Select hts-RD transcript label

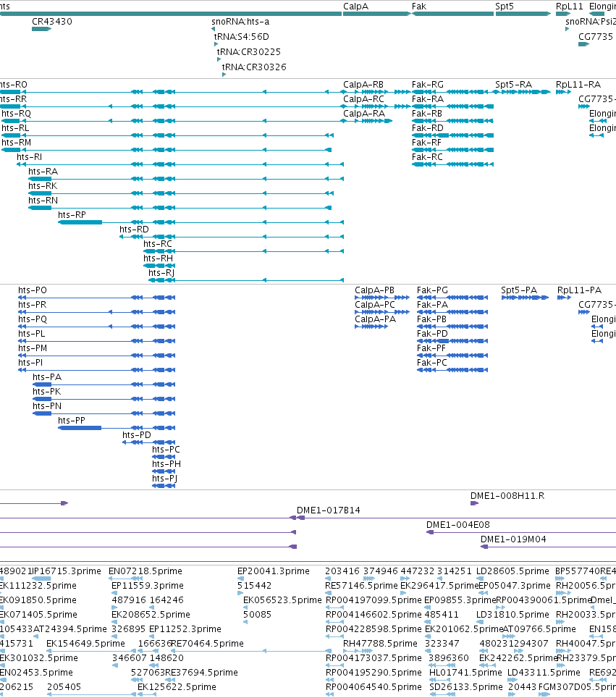(x=134, y=230)
